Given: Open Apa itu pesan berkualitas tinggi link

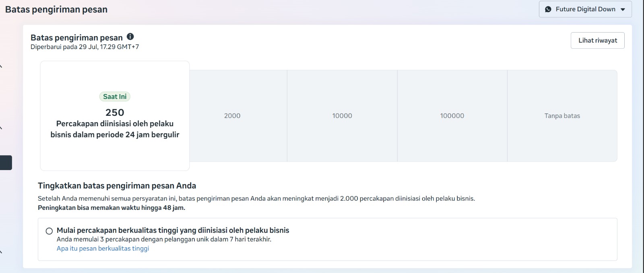Looking at the screenshot, I should click(103, 248).
